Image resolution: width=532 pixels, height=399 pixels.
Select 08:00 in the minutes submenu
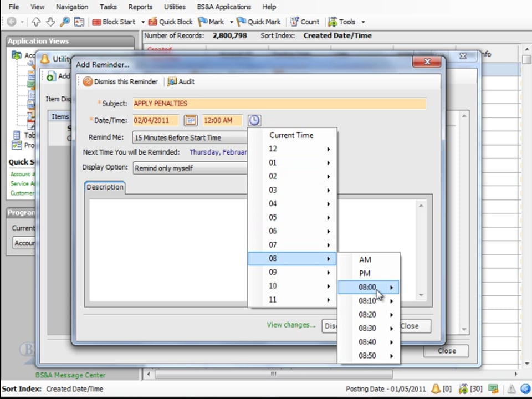point(369,287)
